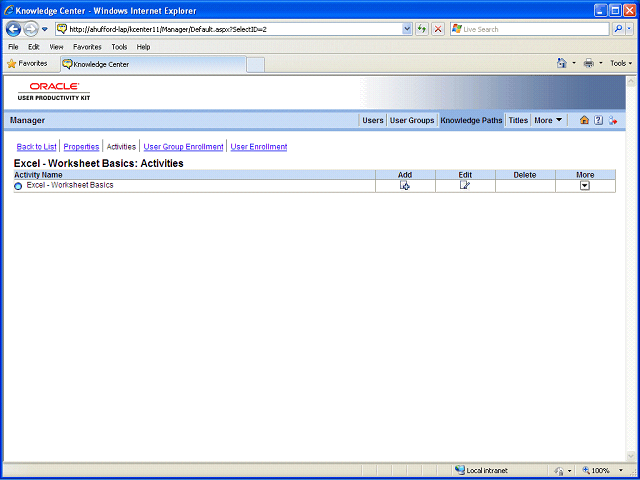Click the vertical scrollbar down arrow
This screenshot has height=480, width=640.
[x=630, y=456]
